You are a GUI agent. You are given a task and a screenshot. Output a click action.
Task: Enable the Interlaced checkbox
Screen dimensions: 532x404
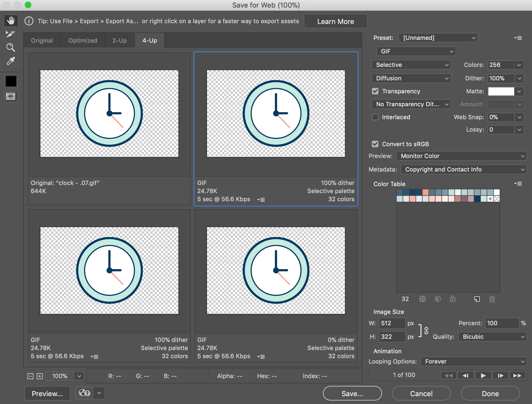pos(375,117)
